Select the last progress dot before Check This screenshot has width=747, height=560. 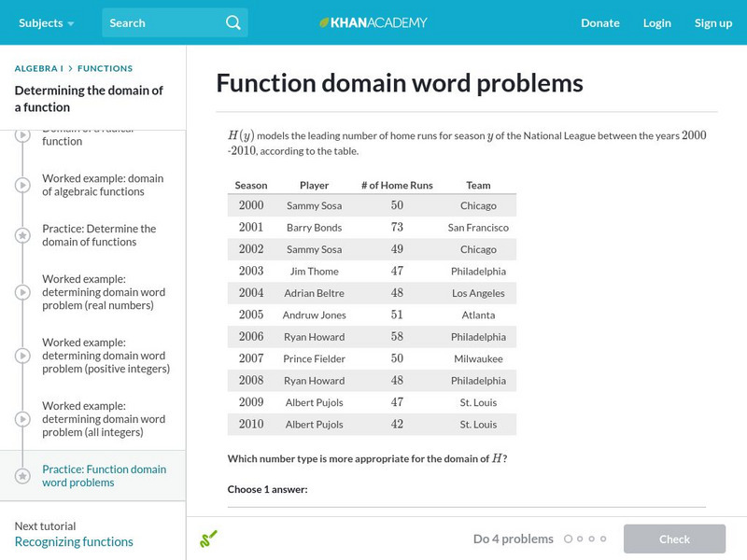603,539
